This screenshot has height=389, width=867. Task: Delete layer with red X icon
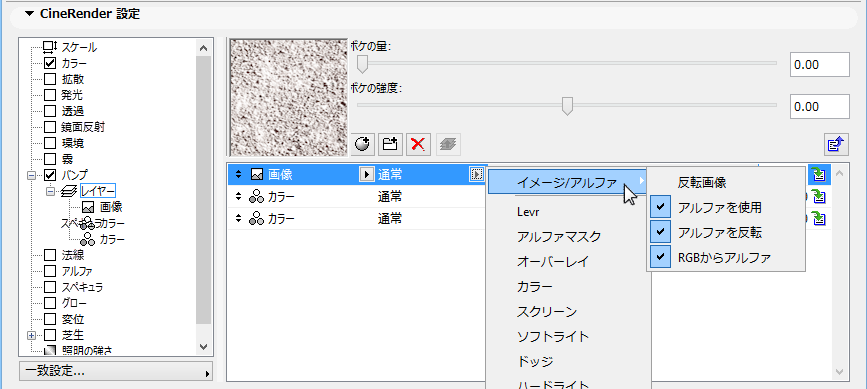419,145
